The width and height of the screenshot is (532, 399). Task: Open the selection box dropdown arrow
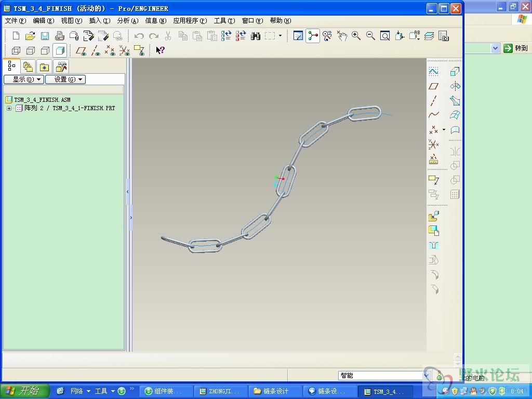pyautogui.click(x=280, y=36)
